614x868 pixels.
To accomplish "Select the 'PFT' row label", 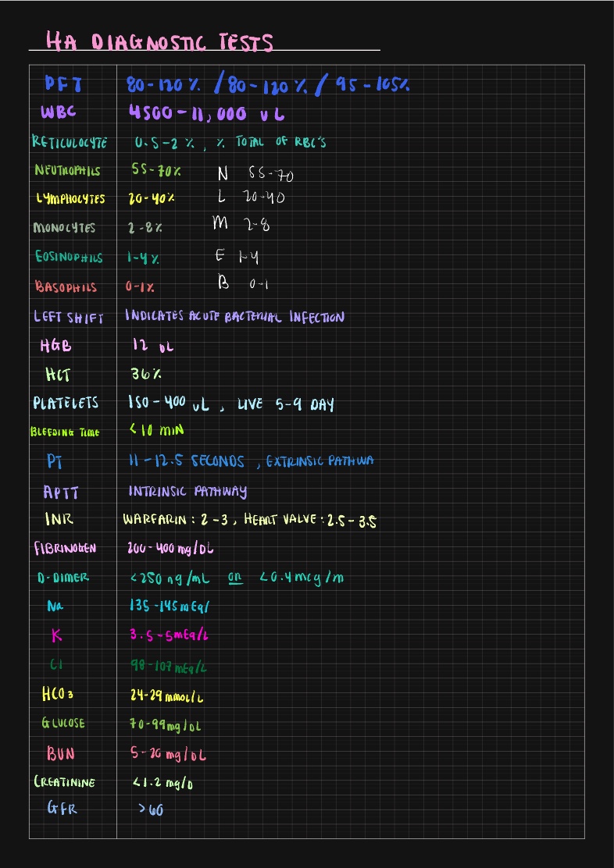I will (x=63, y=85).
